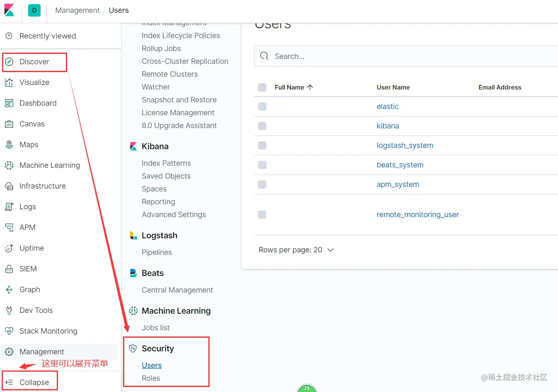Screen dimensions: 558x392
Task: Click the Discover compass icon
Action: pos(9,62)
